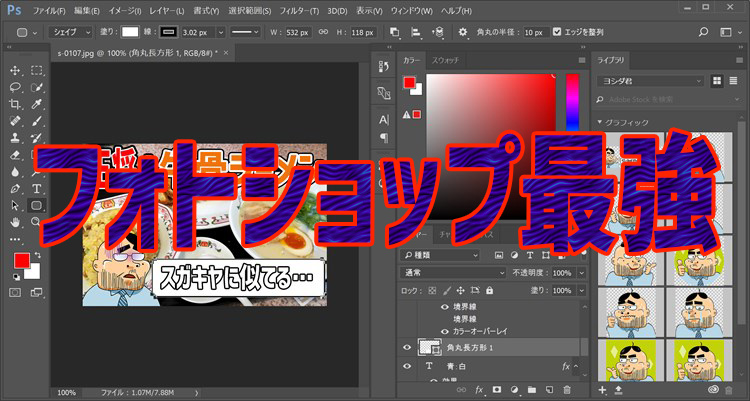Open the イメージ(I) menu
Screen dimensions: 750x401
(x=125, y=11)
